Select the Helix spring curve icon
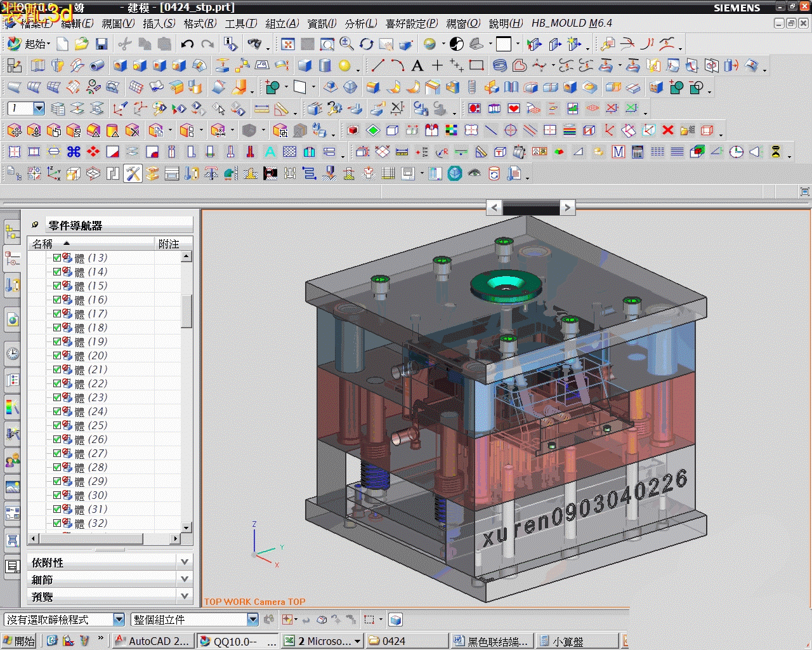The image size is (812, 650). pyautogui.click(x=500, y=65)
